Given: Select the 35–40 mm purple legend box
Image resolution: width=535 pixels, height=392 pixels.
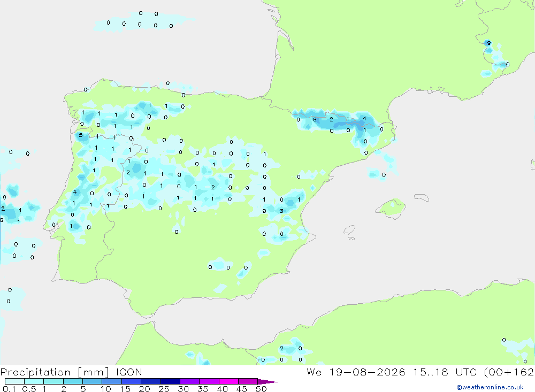Looking at the screenshot, I should [x=209, y=381].
